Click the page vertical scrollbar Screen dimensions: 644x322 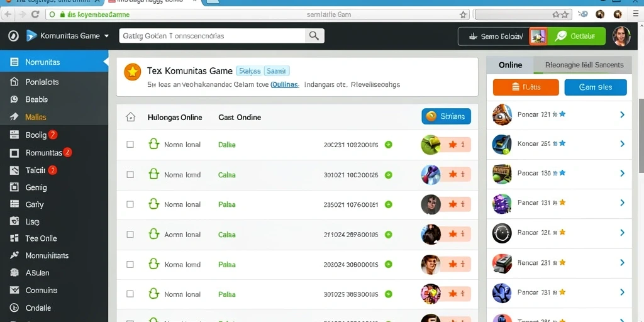point(641,136)
